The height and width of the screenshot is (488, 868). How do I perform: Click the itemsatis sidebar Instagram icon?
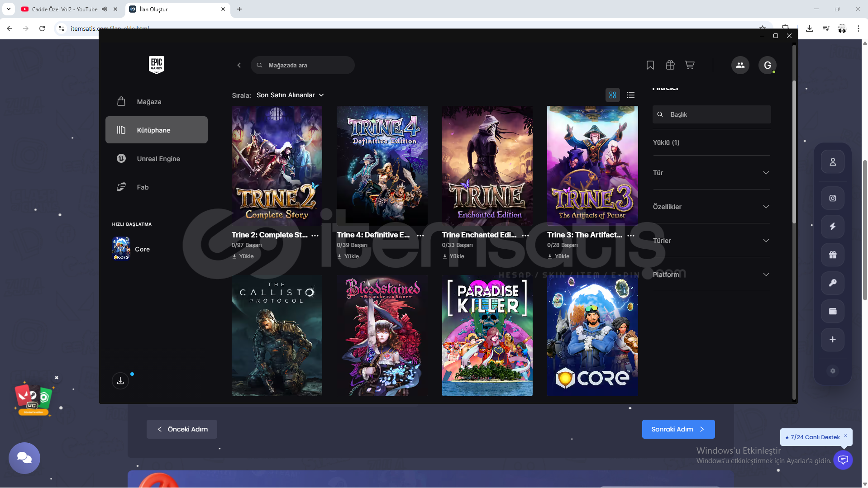[x=833, y=198]
